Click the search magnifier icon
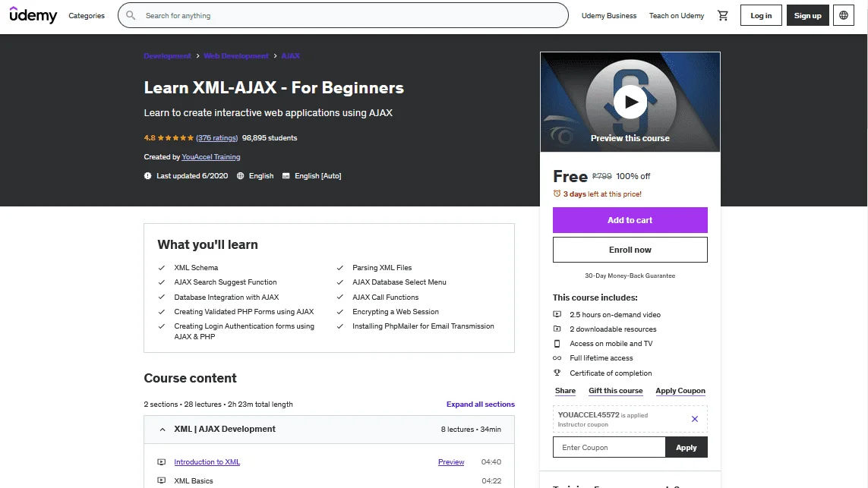This screenshot has width=868, height=488. 131,15
